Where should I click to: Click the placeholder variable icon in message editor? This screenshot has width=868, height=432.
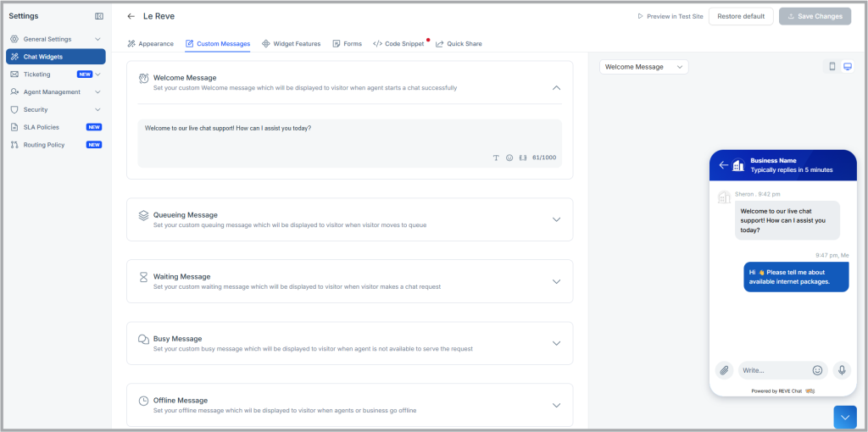pyautogui.click(x=522, y=158)
